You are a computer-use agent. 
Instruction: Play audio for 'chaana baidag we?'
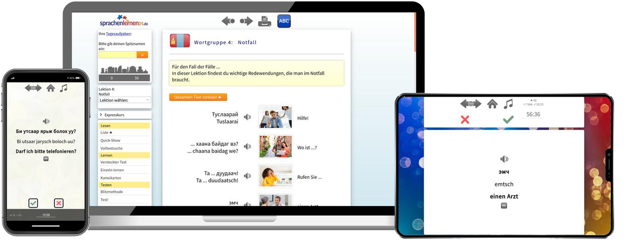(x=247, y=146)
